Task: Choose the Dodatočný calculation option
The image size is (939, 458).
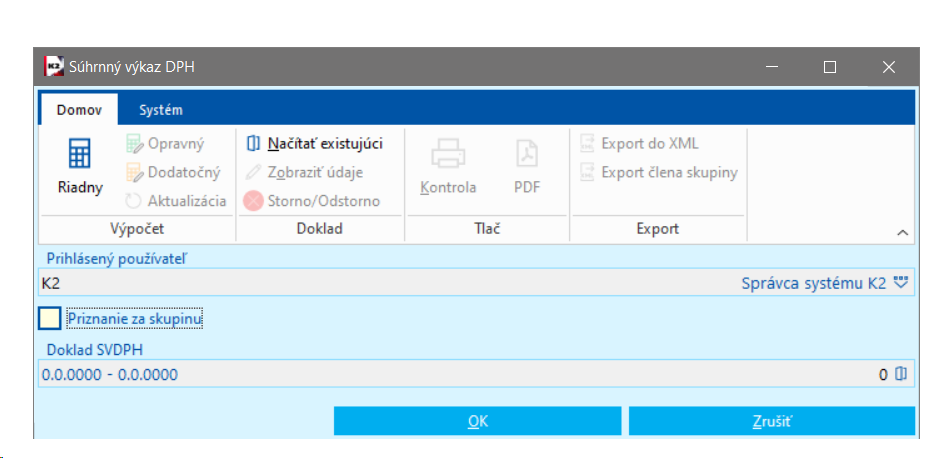Action: [173, 172]
